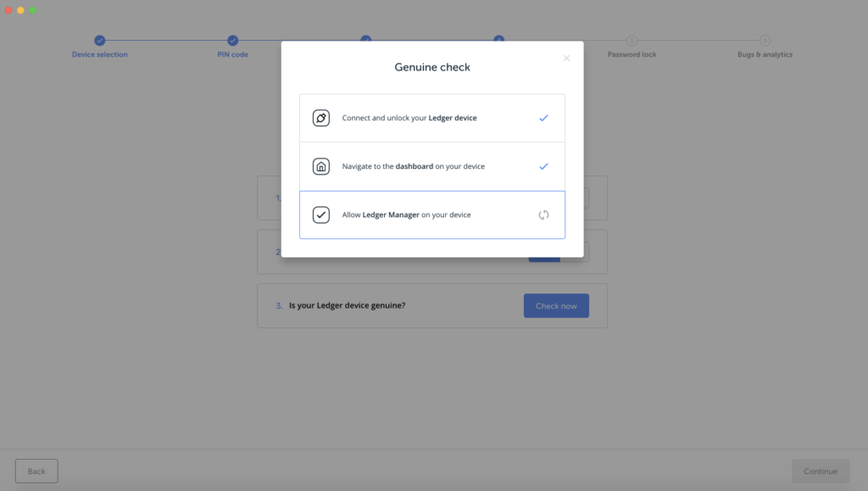Screen dimensions: 868x491
Task: Click the Bugs & analytics step circle
Action: point(765,41)
